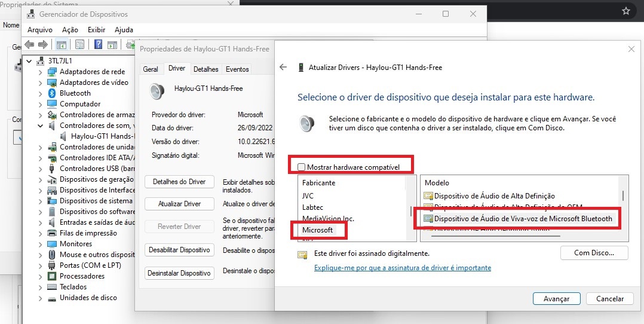
Task: Click the 3TL7JL1 computer root icon
Action: pyautogui.click(x=40, y=61)
